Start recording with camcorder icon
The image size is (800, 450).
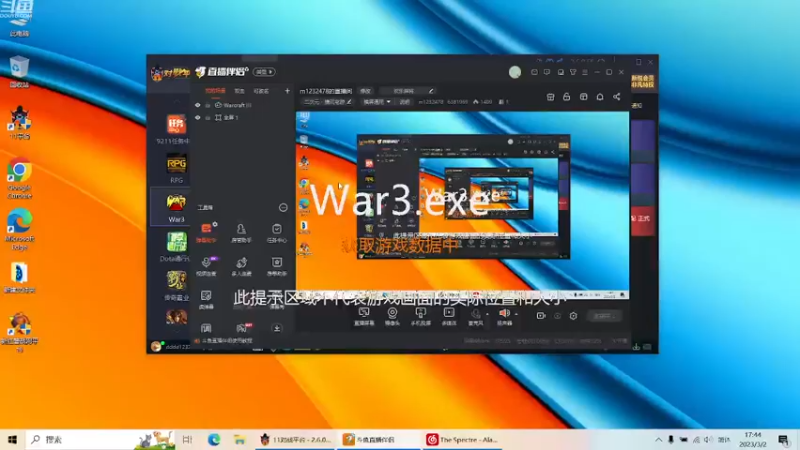coord(541,316)
